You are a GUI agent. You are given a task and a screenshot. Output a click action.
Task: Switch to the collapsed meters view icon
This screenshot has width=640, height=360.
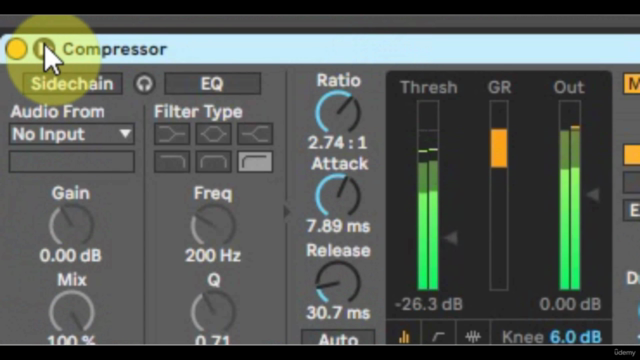click(x=404, y=337)
